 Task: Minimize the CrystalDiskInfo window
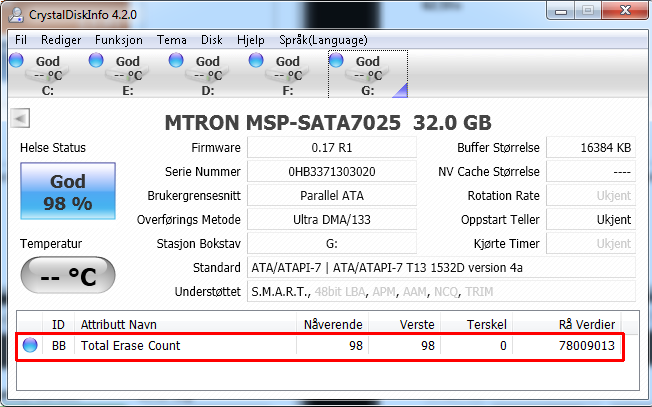click(x=561, y=11)
